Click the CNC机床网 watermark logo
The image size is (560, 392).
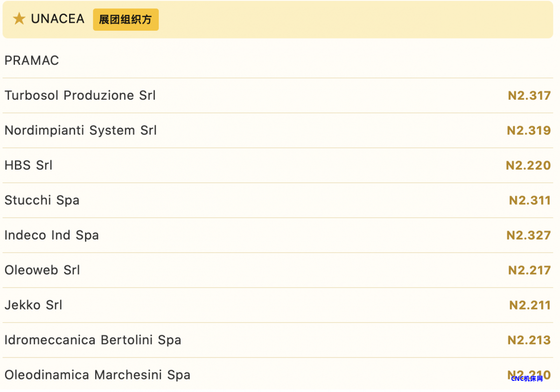(x=527, y=378)
